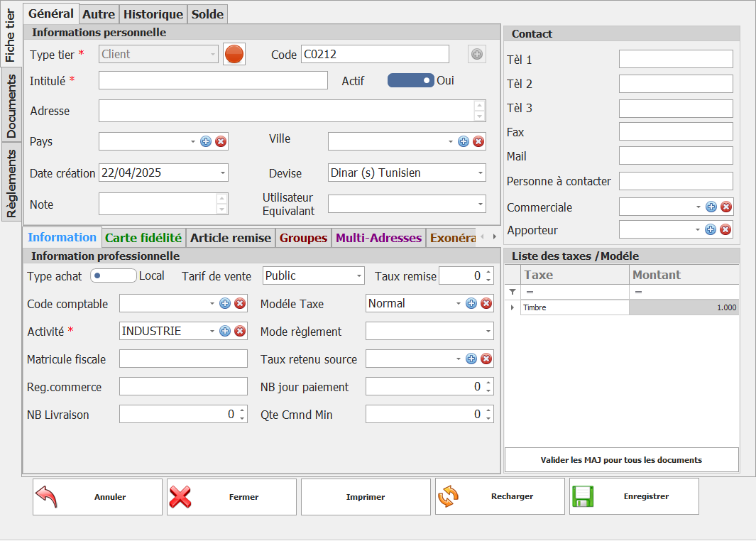Click the add icon next to Commerciale

coord(711,207)
